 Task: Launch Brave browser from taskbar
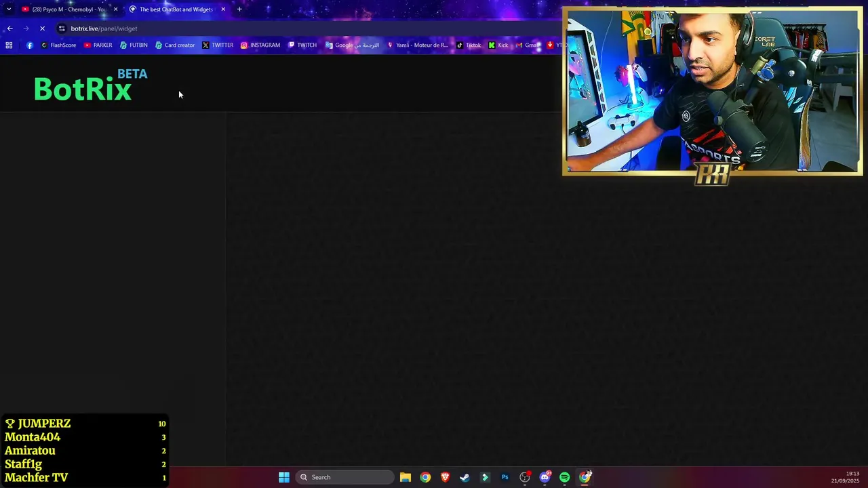tap(445, 477)
